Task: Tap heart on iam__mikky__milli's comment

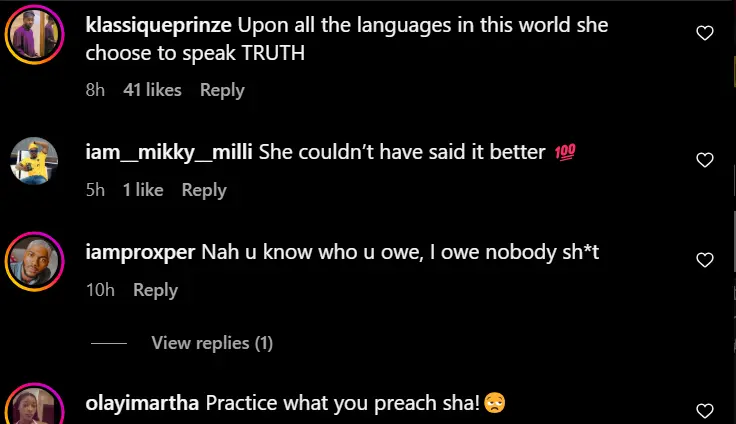Action: tap(704, 160)
